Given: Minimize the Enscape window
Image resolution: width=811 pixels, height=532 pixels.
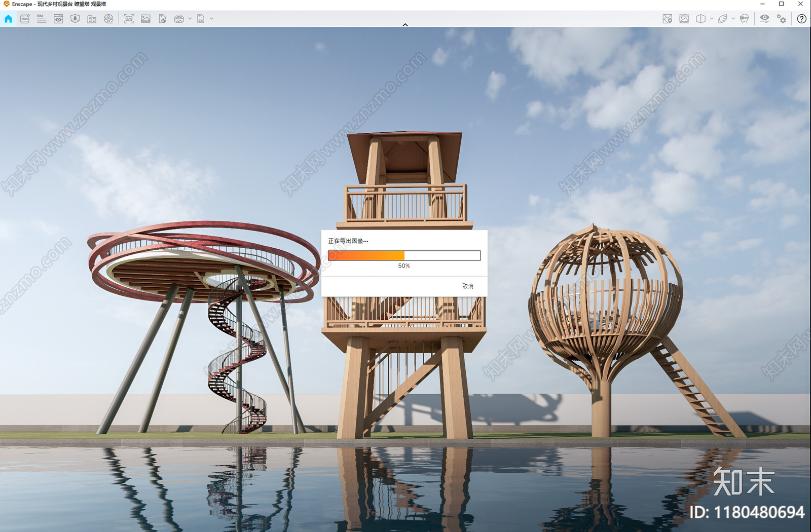Looking at the screenshot, I should tap(762, 4).
